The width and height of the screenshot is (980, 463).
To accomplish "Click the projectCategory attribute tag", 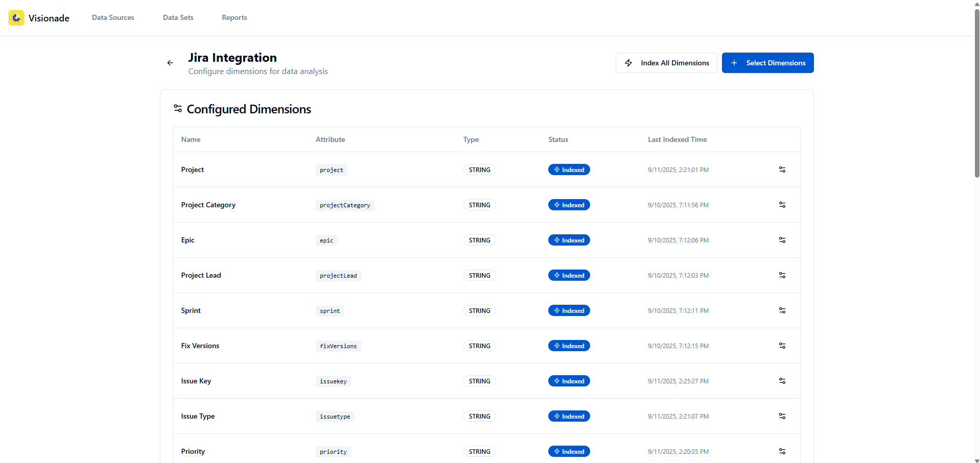I will coord(345,205).
